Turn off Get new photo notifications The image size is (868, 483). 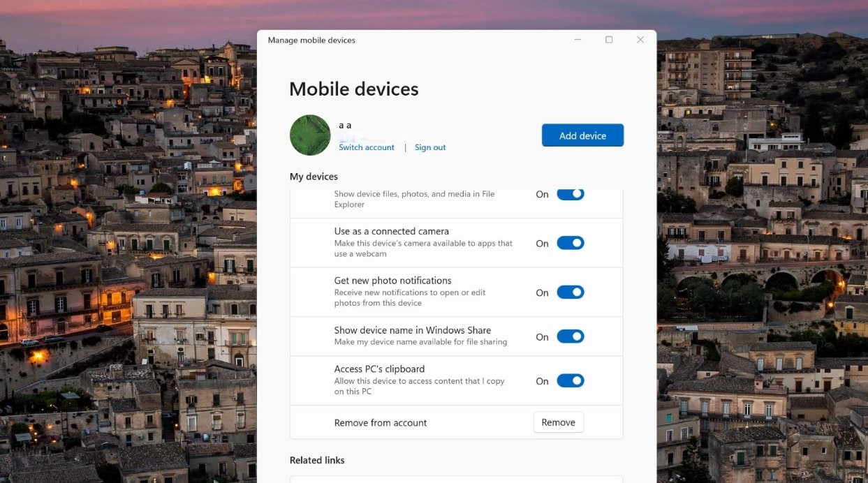coord(571,292)
